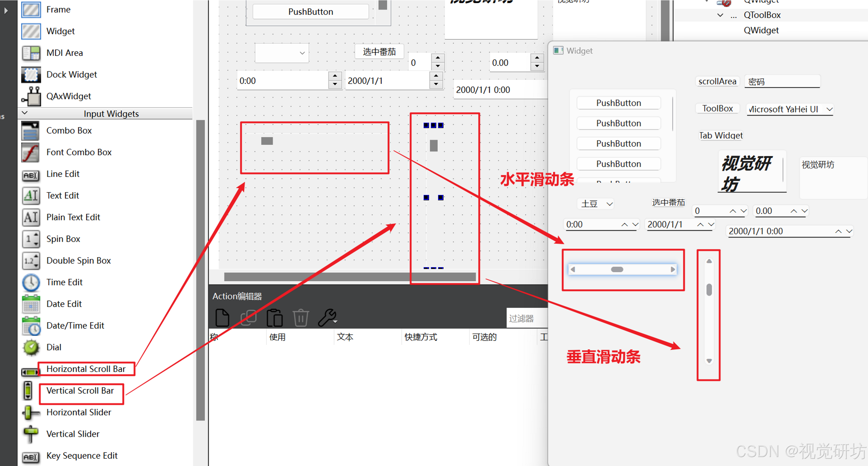Choose the MDI Area widget icon
The height and width of the screenshot is (466, 868).
point(31,53)
